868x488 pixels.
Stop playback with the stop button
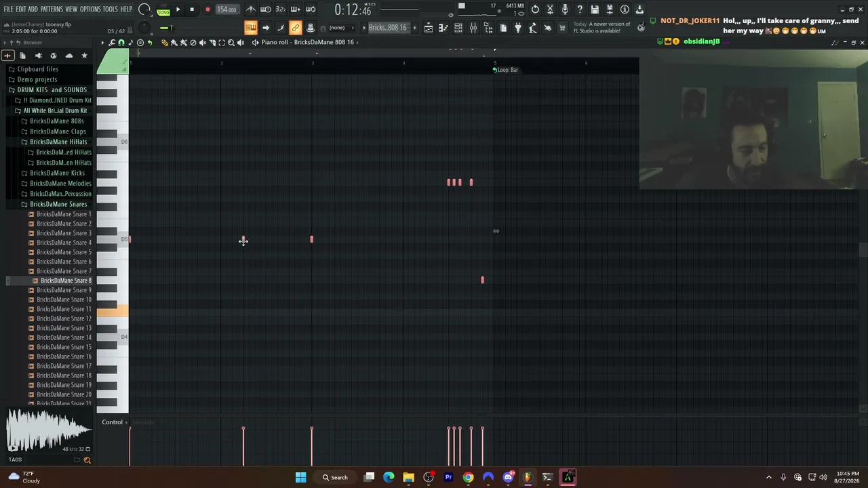(x=192, y=9)
